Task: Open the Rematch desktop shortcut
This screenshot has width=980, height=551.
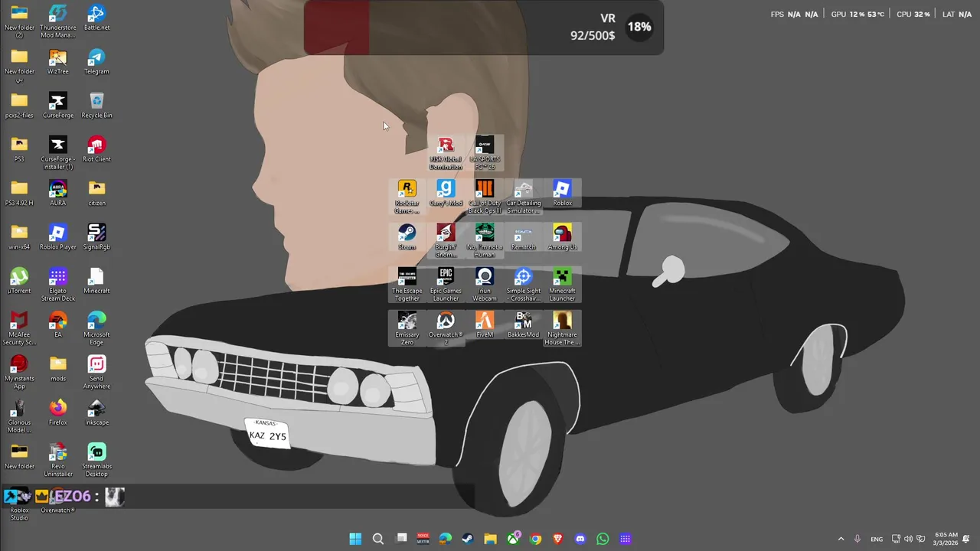Action: click(x=523, y=237)
